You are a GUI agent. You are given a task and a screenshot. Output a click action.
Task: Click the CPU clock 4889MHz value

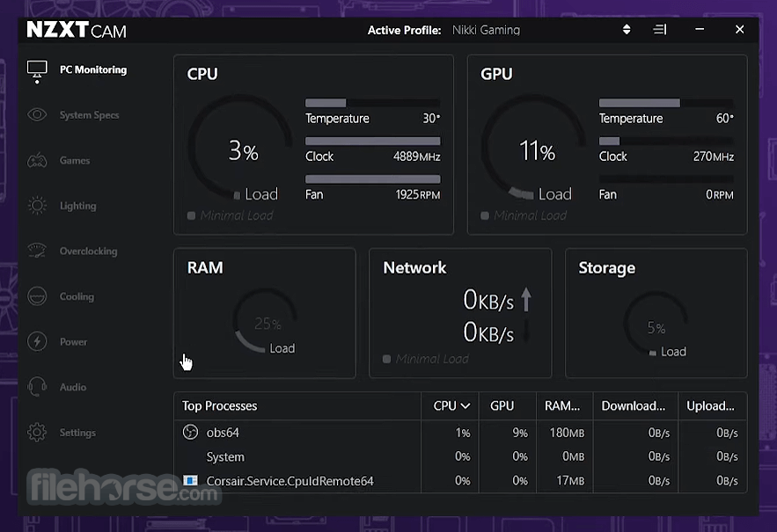417,157
